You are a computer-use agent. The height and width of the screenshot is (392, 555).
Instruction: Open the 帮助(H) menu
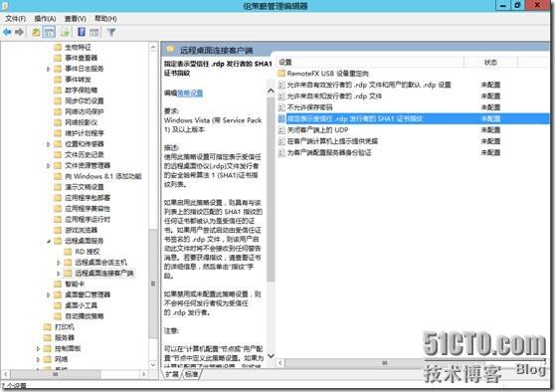click(105, 19)
